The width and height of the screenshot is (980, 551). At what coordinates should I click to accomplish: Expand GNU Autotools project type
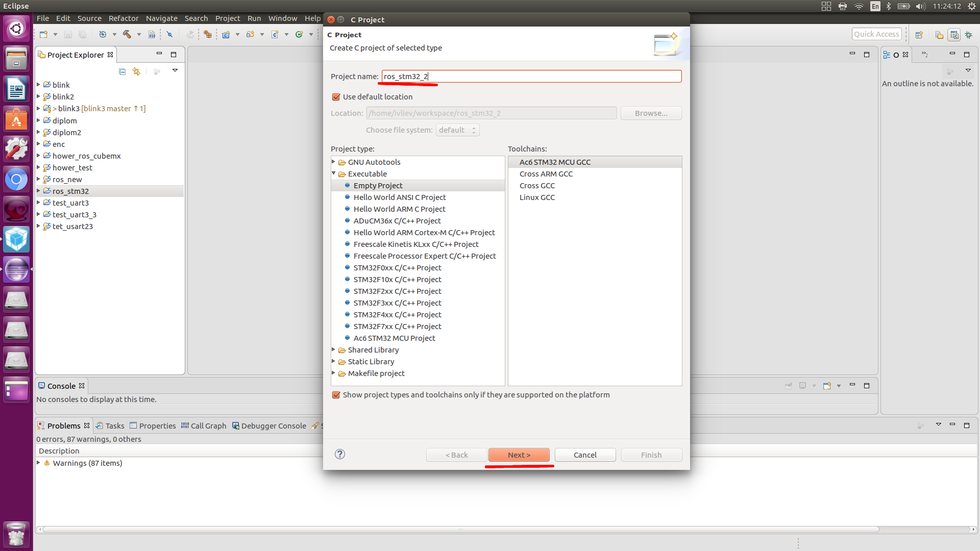pos(334,162)
